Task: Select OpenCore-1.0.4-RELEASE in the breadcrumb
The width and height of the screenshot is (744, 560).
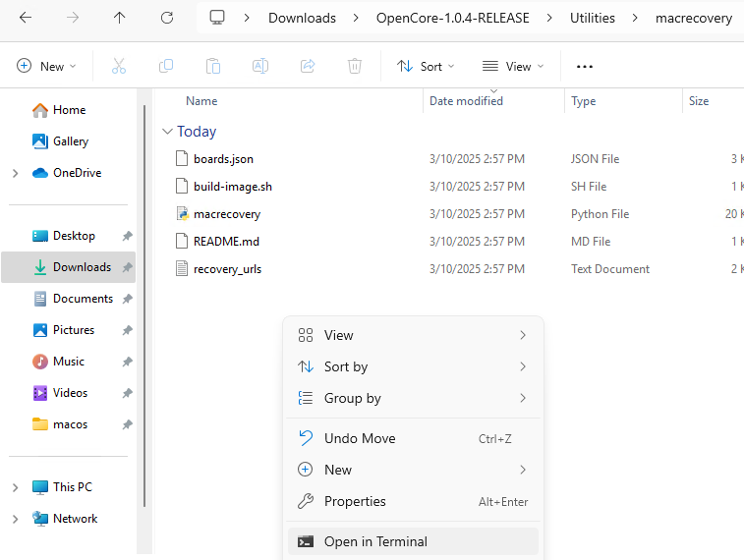Action: pyautogui.click(x=453, y=18)
